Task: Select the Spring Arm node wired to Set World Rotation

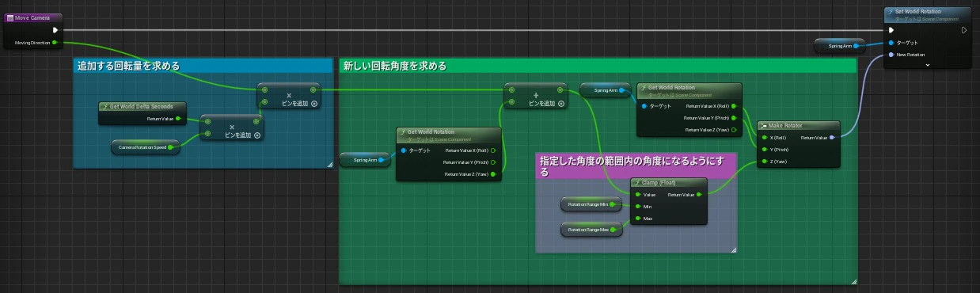Action: tap(839, 46)
